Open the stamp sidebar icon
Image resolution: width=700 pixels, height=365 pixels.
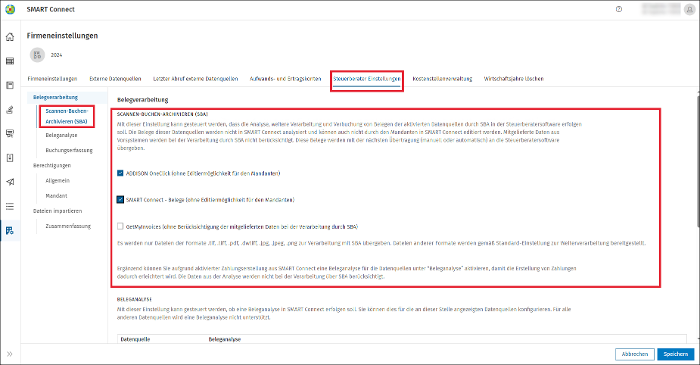point(10,110)
